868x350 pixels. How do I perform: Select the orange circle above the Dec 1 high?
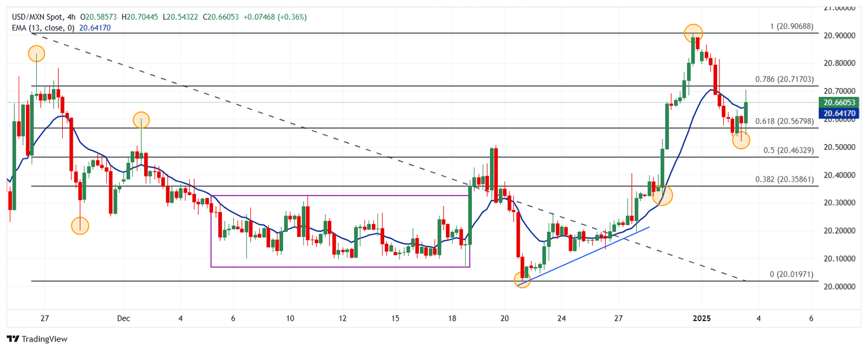tap(141, 120)
